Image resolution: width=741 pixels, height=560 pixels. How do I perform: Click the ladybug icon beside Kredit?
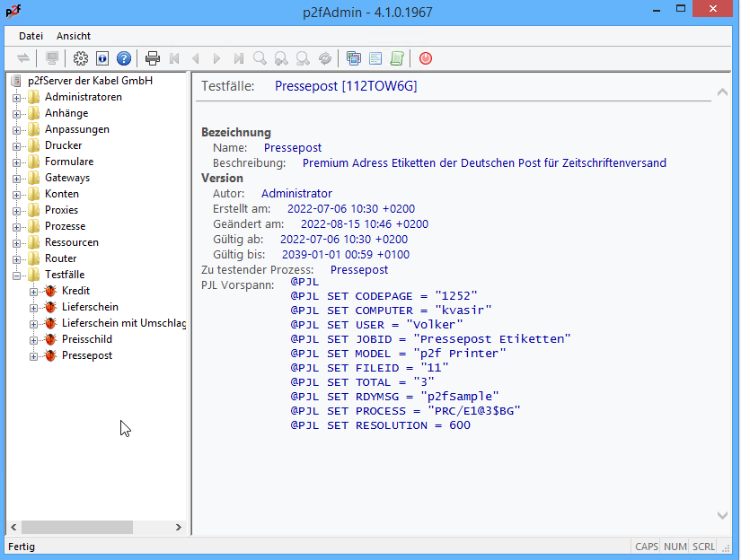pos(50,291)
